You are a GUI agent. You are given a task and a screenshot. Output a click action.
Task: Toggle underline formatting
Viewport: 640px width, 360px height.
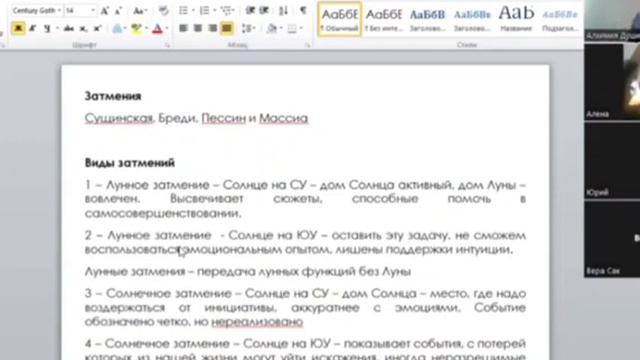47,29
